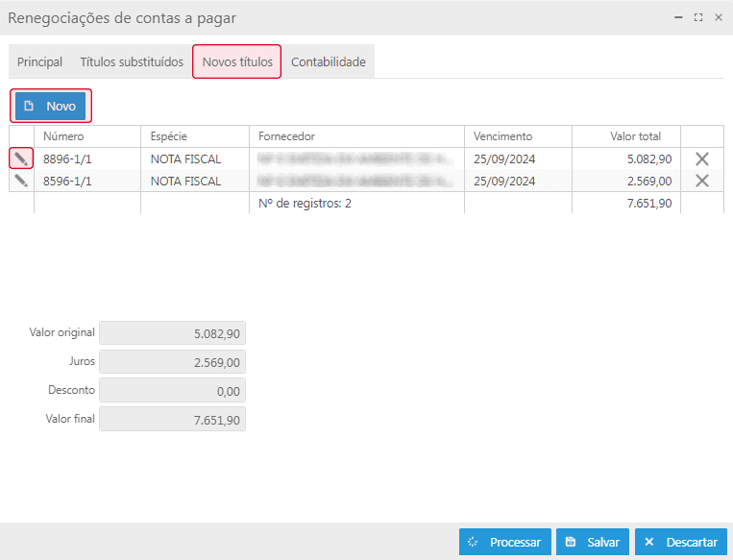Go to the Contabilidade tab

click(x=329, y=61)
